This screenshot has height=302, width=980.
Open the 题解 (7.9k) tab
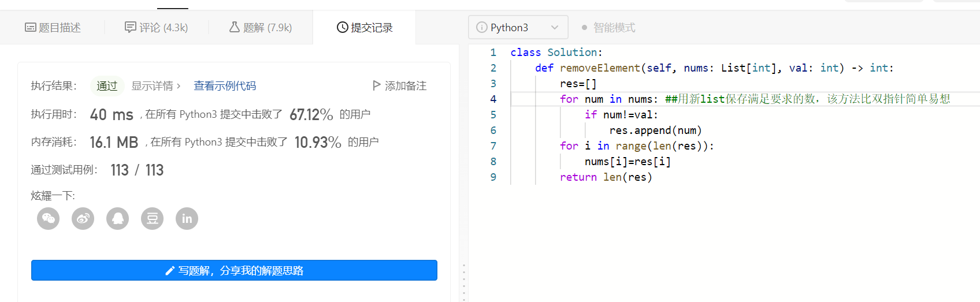261,27
